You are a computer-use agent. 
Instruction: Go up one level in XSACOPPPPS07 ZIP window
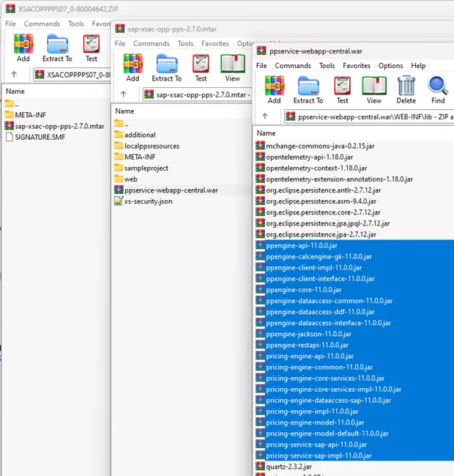[14, 75]
